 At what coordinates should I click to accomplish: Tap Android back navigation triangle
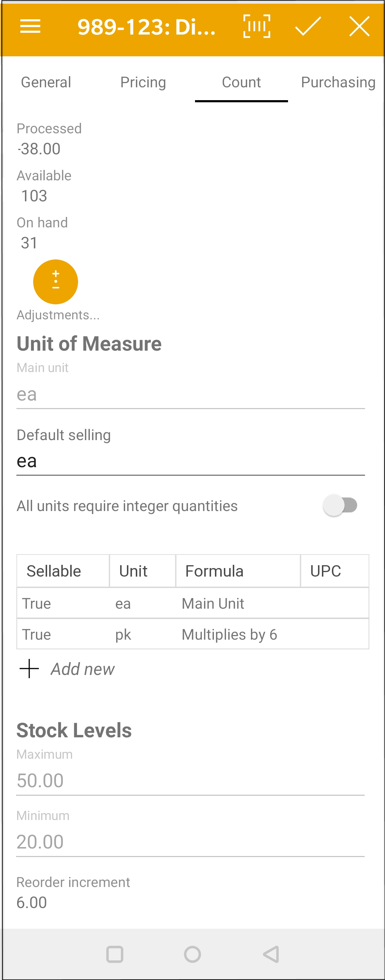(271, 954)
